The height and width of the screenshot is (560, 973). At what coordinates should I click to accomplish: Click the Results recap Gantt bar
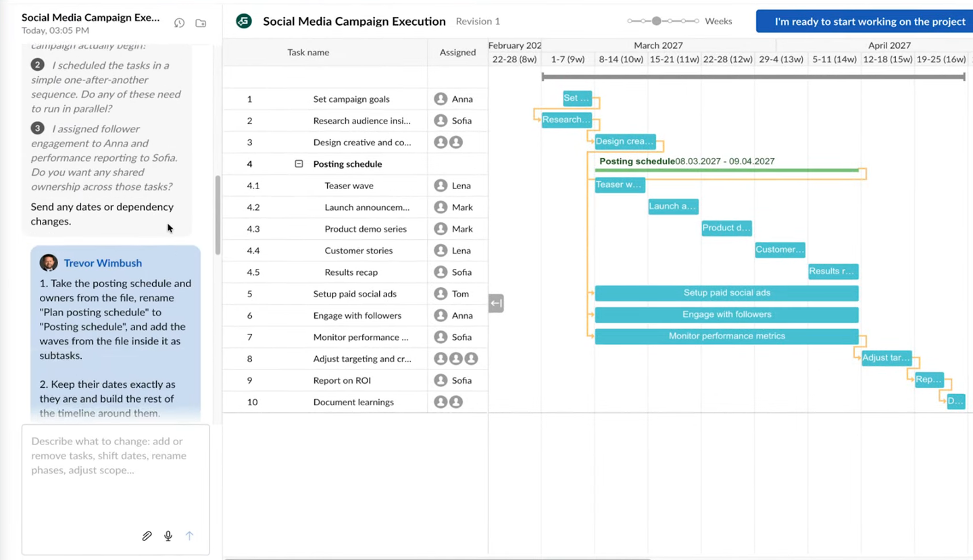[x=833, y=272]
